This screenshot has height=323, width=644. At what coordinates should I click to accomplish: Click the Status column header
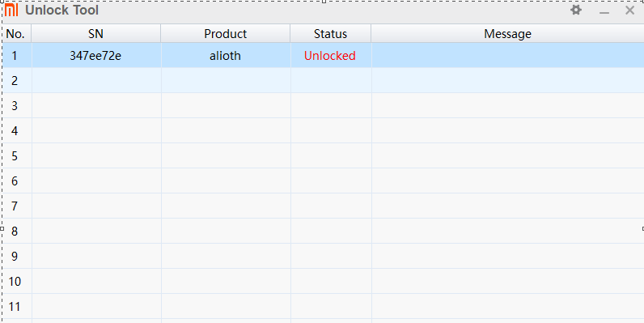tap(330, 34)
